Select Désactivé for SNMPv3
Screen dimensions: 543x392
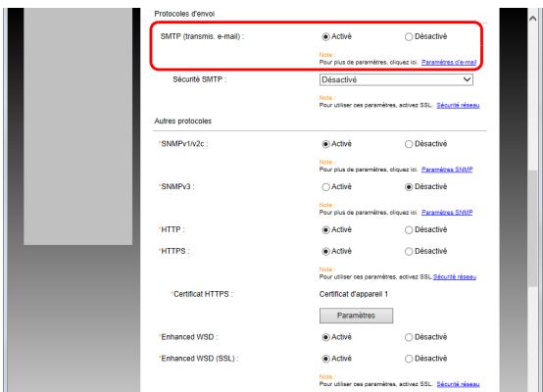409,187
